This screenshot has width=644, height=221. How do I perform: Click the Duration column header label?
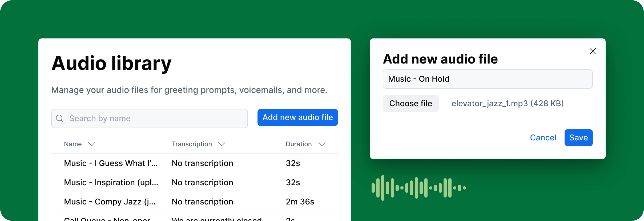(x=299, y=144)
